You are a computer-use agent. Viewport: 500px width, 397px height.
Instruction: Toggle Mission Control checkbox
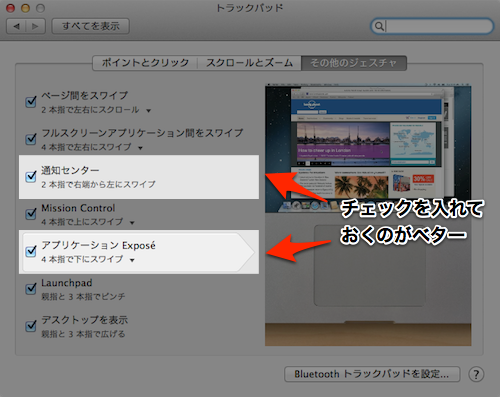[x=31, y=213]
